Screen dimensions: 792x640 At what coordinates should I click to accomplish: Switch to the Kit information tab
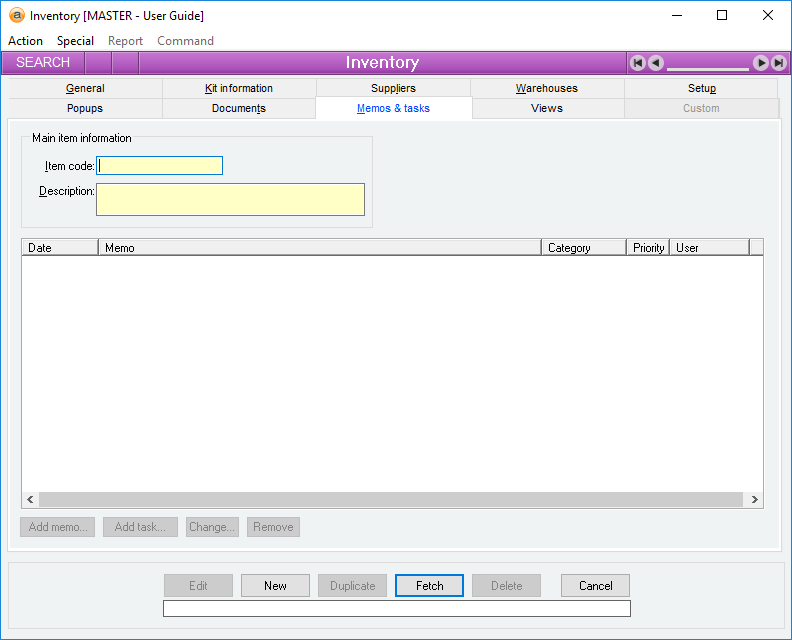click(x=239, y=88)
